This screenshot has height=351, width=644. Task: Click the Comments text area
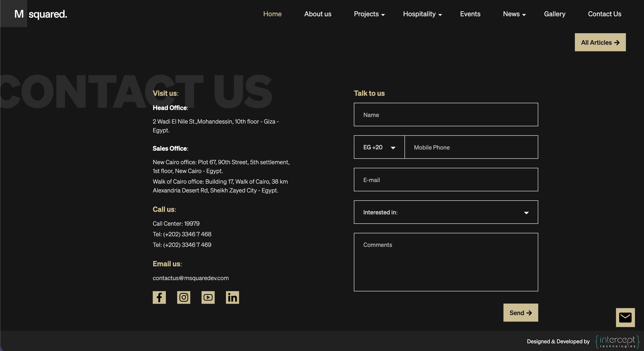coord(446,262)
